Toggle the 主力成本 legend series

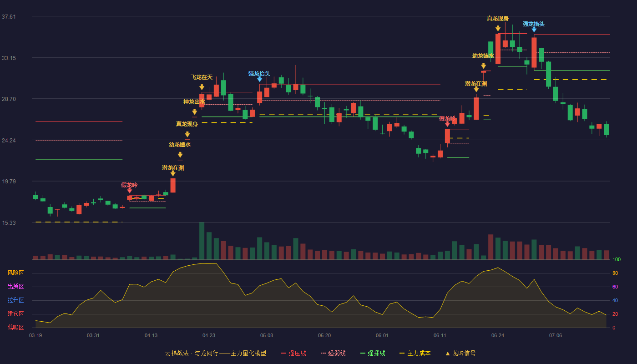pos(415,353)
